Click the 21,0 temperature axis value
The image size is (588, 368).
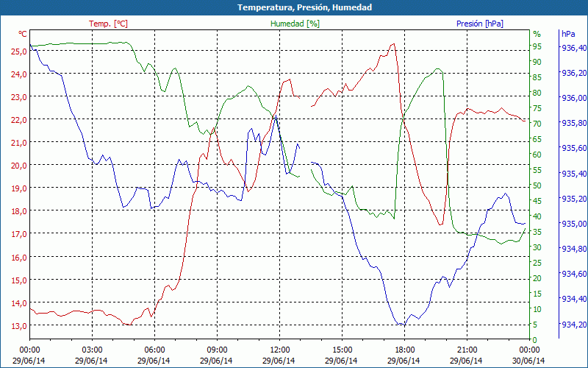(x=19, y=143)
